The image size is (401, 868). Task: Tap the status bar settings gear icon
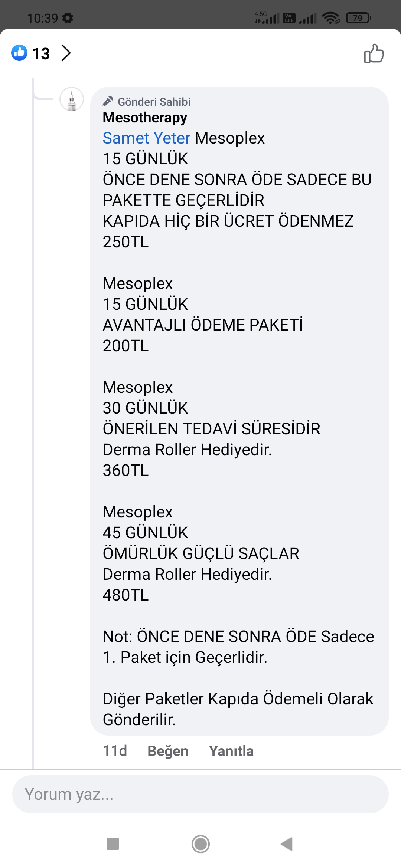click(x=68, y=18)
